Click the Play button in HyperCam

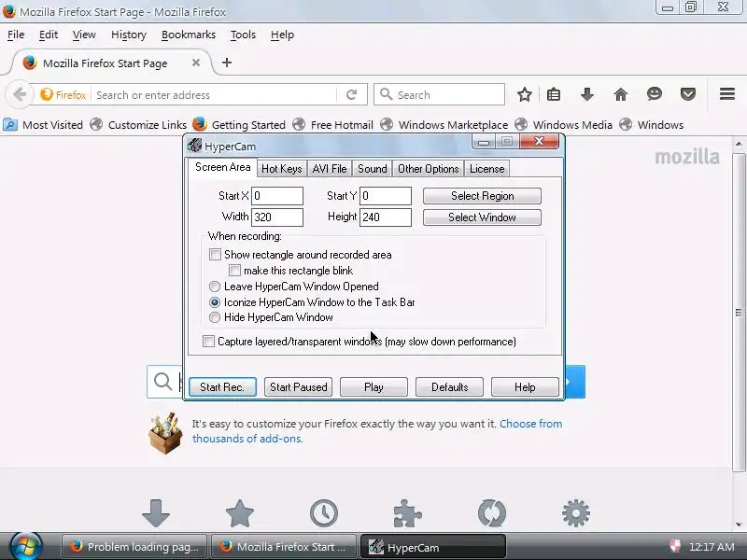[x=373, y=386]
